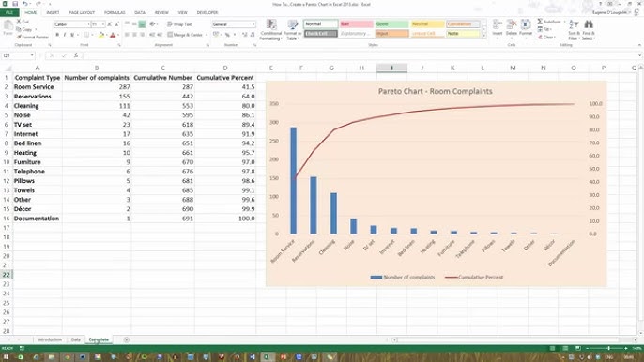Switch to the Data sheet tab

75,339
